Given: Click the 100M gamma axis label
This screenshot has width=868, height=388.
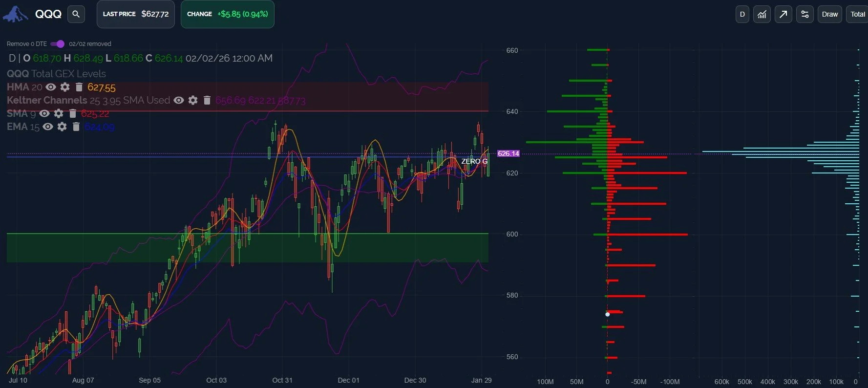Looking at the screenshot, I should pyautogui.click(x=545, y=382).
